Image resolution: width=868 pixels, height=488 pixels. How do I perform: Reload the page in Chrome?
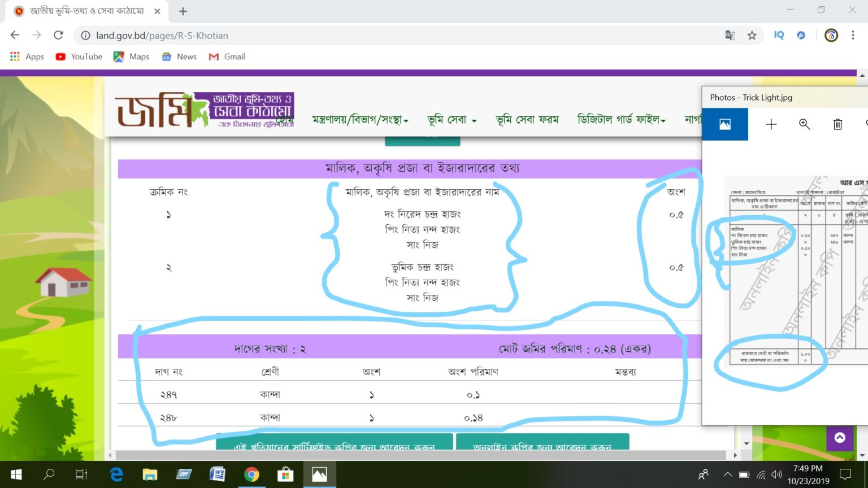pos(58,35)
